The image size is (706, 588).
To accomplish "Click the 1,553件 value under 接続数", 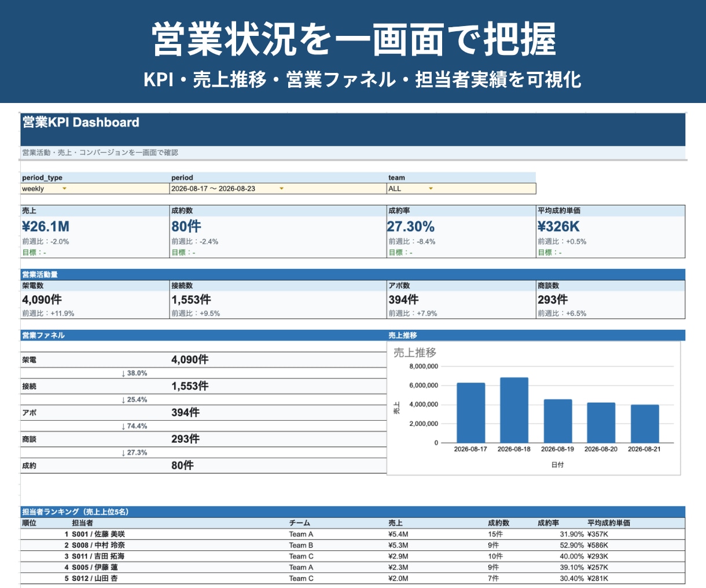I will point(191,300).
